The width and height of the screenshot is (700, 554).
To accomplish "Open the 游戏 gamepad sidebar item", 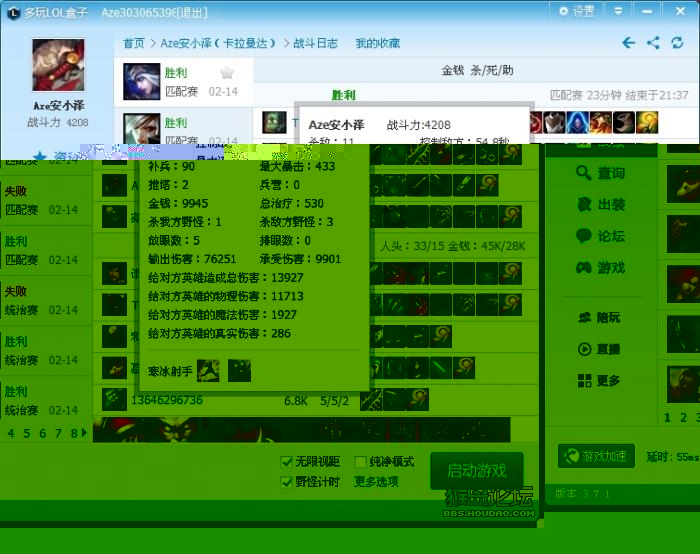I will coord(600,267).
